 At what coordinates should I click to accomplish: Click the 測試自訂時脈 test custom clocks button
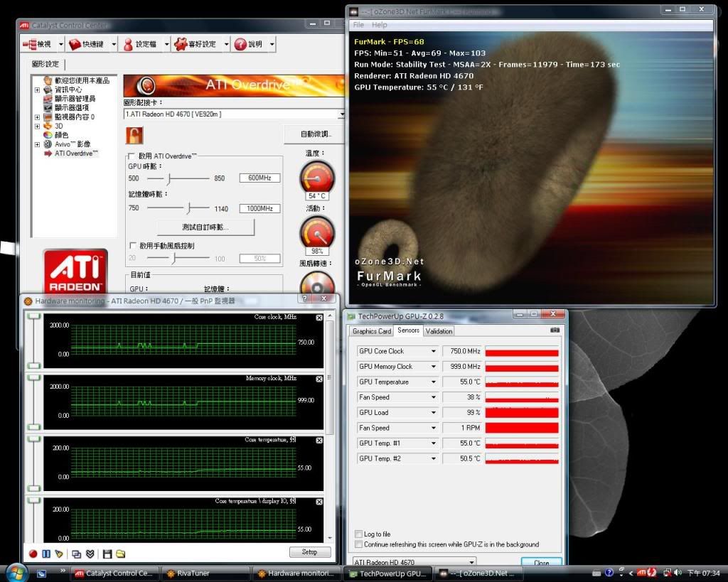[205, 227]
